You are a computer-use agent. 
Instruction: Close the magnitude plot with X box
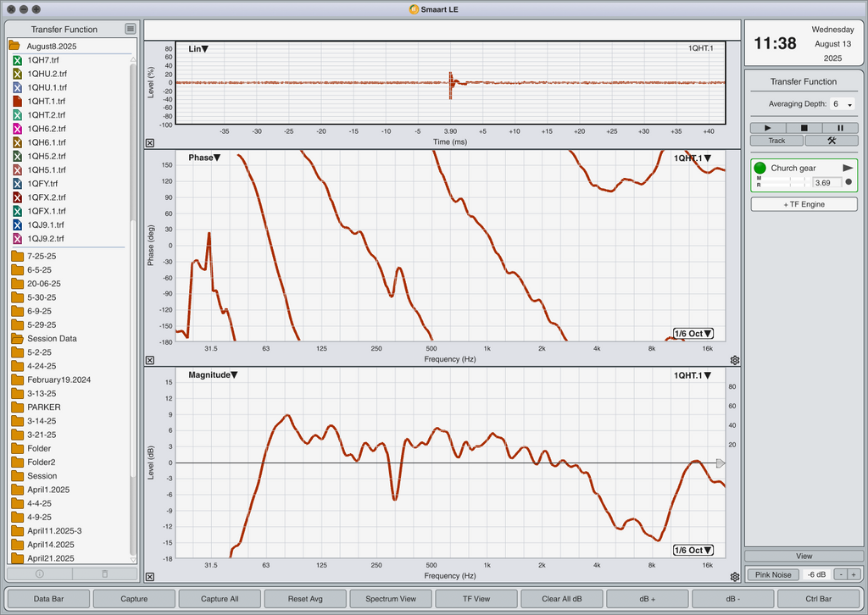(x=150, y=577)
